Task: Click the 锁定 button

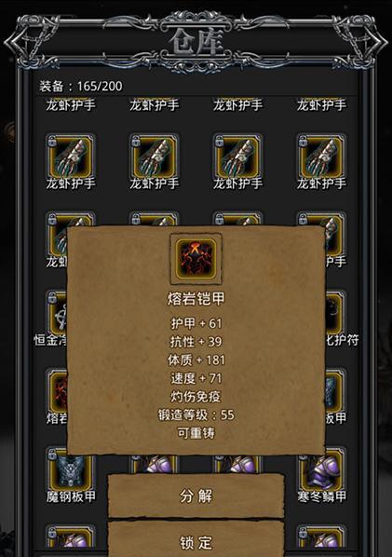Action: coord(196,539)
